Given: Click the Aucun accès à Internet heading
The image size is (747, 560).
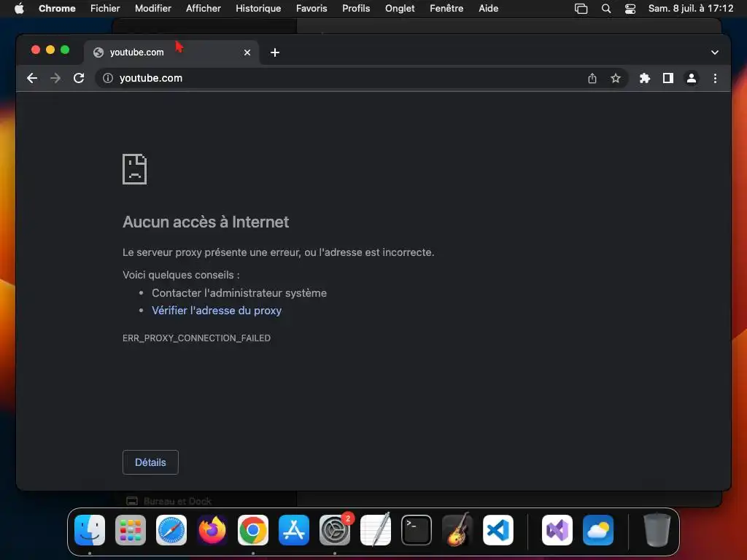Looking at the screenshot, I should point(206,222).
